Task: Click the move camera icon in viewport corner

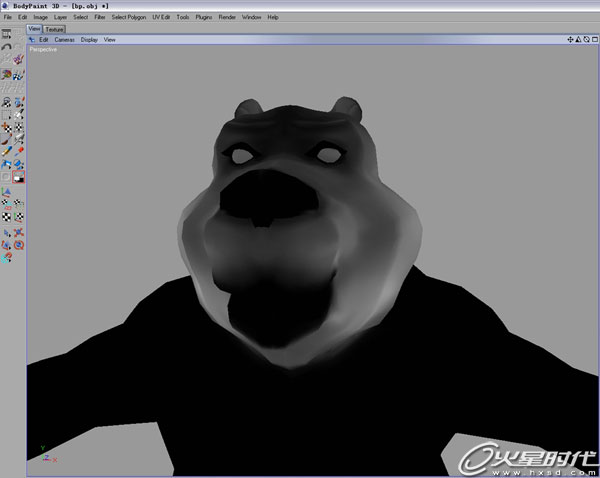Action: [x=571, y=39]
